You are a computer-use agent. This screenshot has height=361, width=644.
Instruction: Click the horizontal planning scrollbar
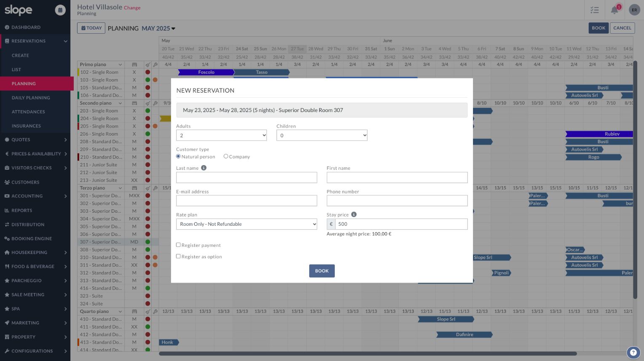coord(368,353)
